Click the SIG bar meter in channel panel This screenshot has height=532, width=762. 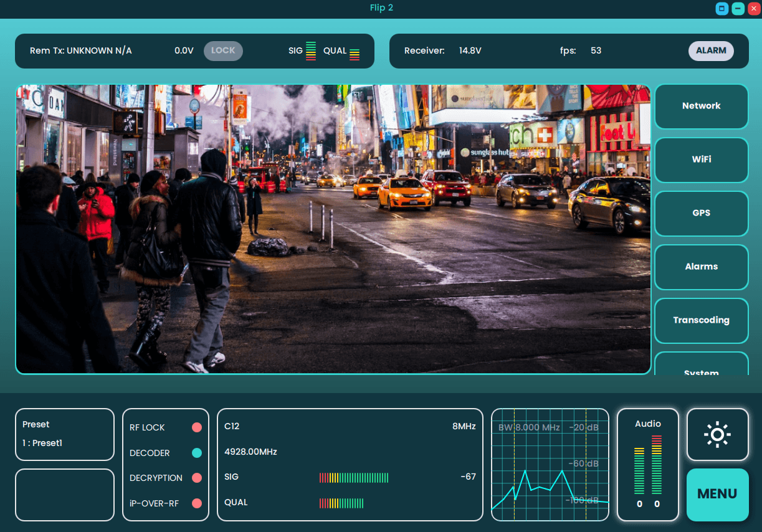click(354, 478)
